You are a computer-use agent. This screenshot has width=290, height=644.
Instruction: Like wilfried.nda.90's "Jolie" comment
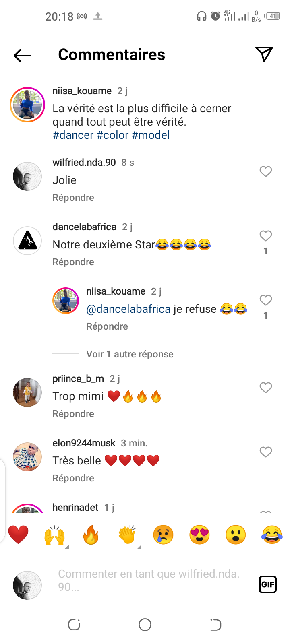[x=265, y=171]
